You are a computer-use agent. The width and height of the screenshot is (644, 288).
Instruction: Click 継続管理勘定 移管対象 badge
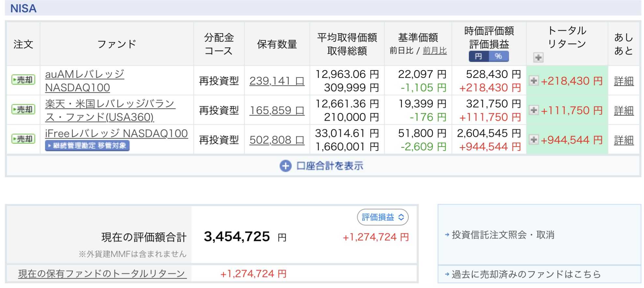(87, 146)
